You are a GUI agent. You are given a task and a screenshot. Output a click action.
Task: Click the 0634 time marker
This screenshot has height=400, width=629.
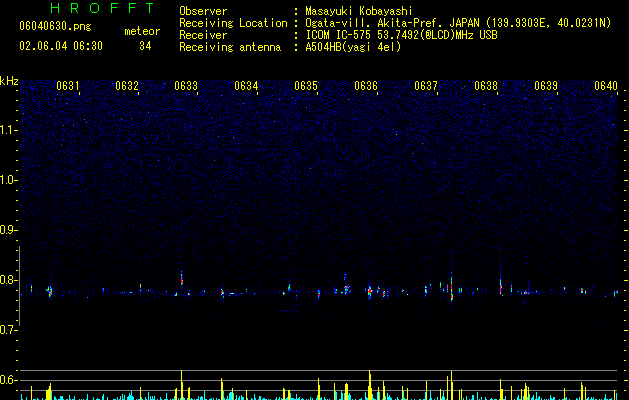tap(246, 86)
